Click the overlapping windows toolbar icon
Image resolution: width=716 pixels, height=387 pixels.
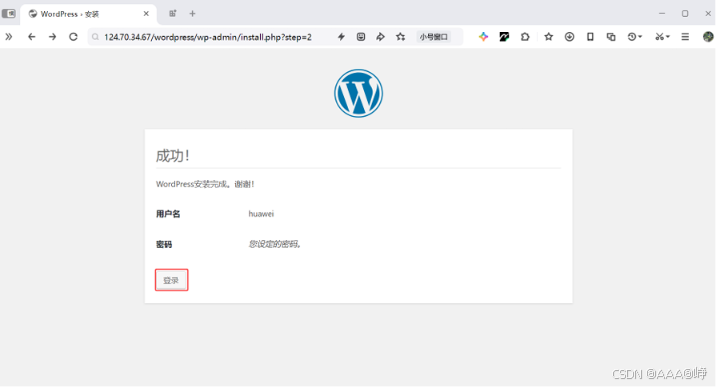[611, 37]
